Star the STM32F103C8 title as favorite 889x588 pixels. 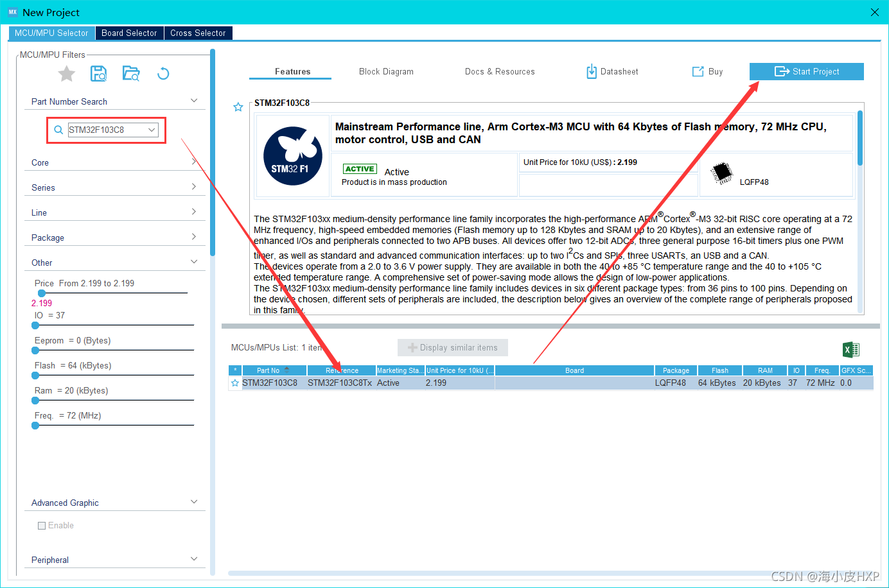(238, 107)
